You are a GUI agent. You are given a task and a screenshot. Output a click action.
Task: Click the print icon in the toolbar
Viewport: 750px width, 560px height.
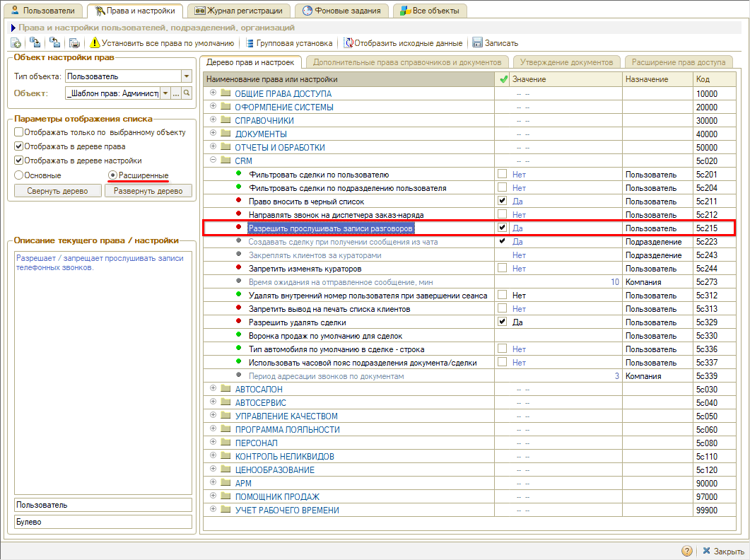coord(74,43)
